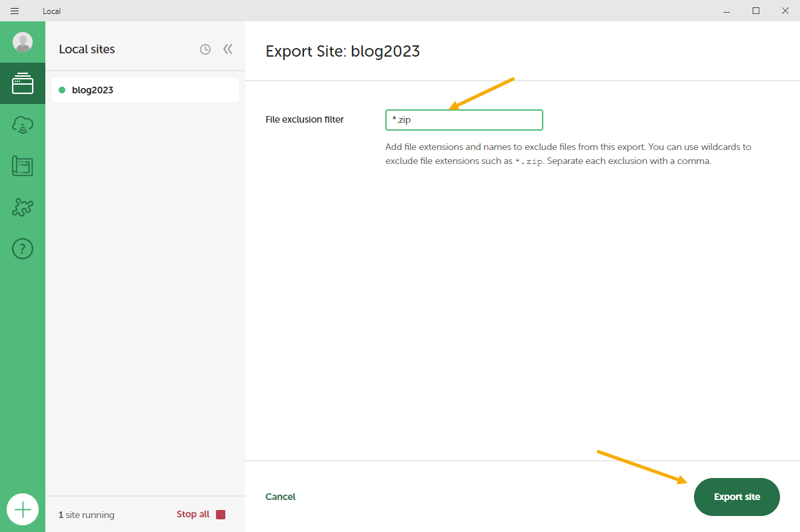The width and height of the screenshot is (800, 532).
Task: Open the cloud backups sidebar icon
Action: coord(23,125)
